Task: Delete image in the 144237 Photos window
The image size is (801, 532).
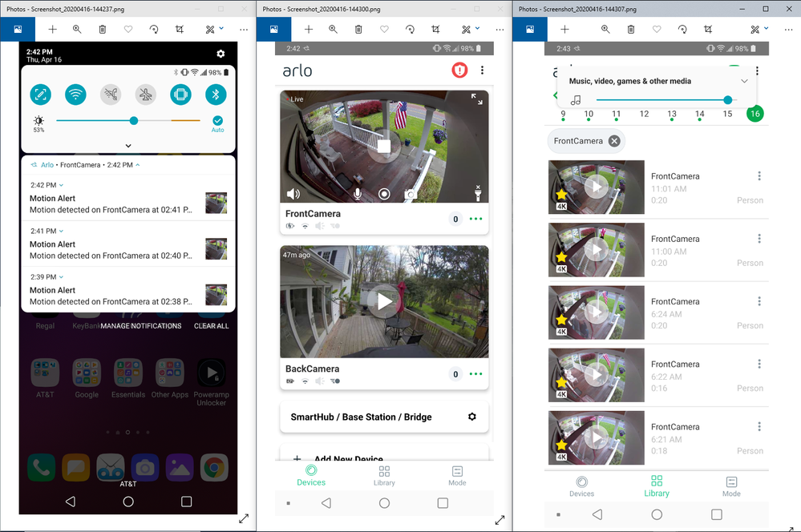Action: (x=103, y=30)
